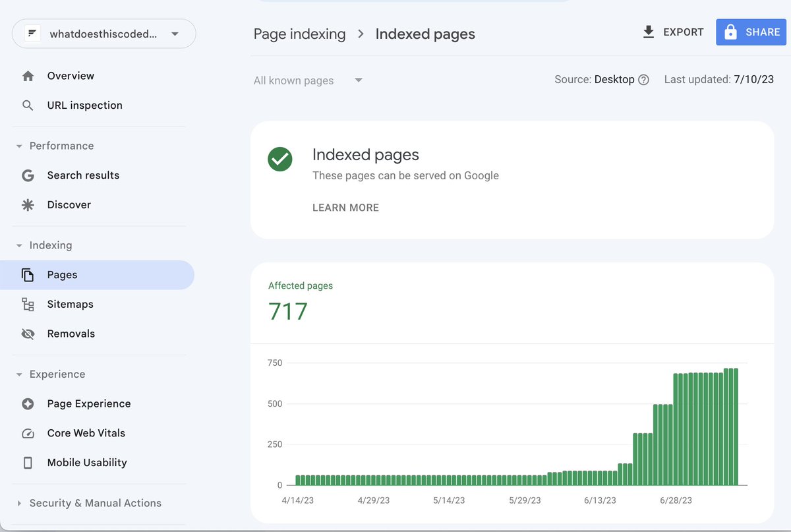Click the lock icon on Share button
791x532 pixels.
coord(730,32)
